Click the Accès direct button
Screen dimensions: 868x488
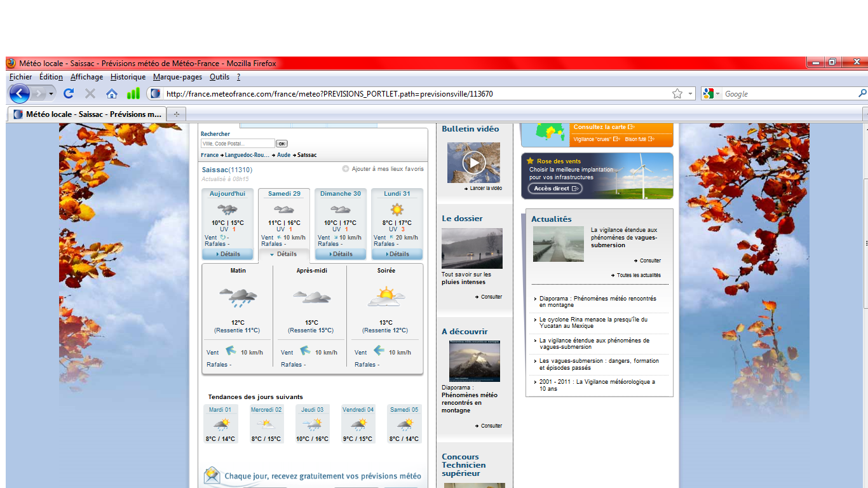click(x=555, y=189)
